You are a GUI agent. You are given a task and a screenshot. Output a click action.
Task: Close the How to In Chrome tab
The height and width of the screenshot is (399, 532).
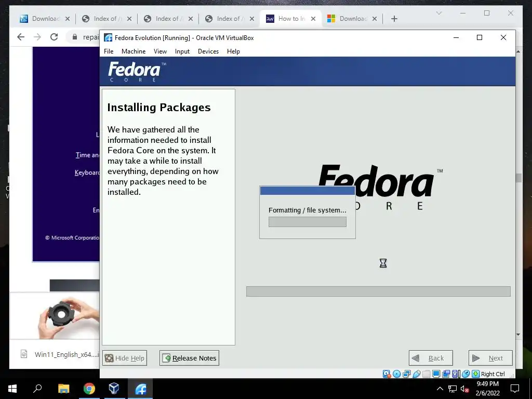click(313, 19)
